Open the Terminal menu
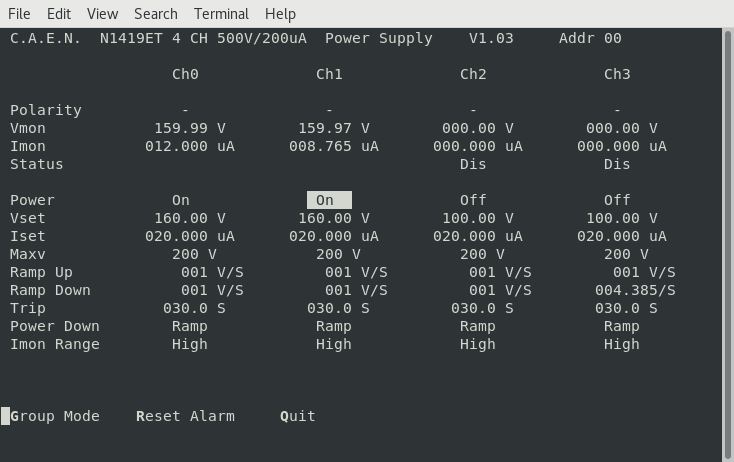This screenshot has height=462, width=734. [x=221, y=14]
